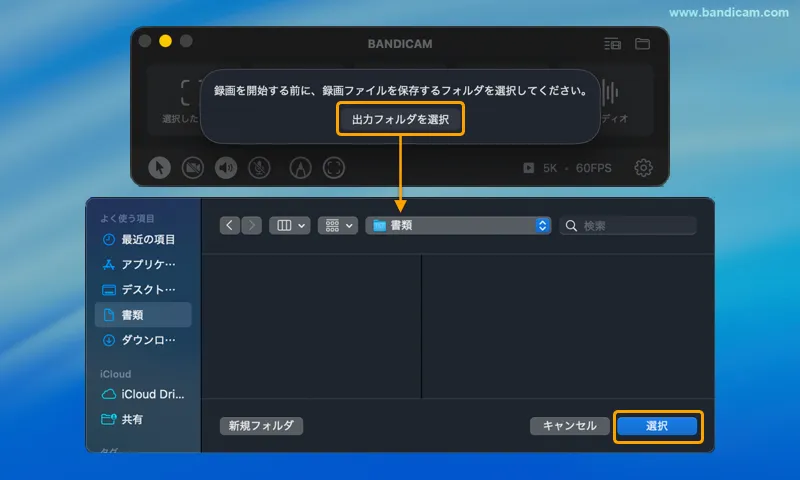Viewport: 800px width, 480px height.
Task: Select ダウンロード in the sidebar
Action: tap(143, 340)
